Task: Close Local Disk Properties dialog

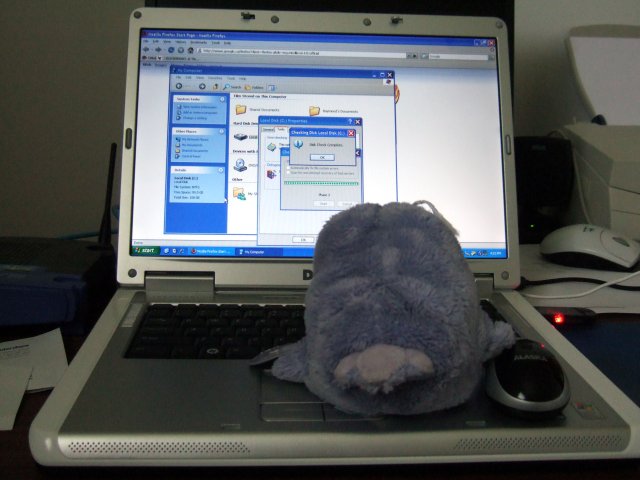Action: (358, 122)
